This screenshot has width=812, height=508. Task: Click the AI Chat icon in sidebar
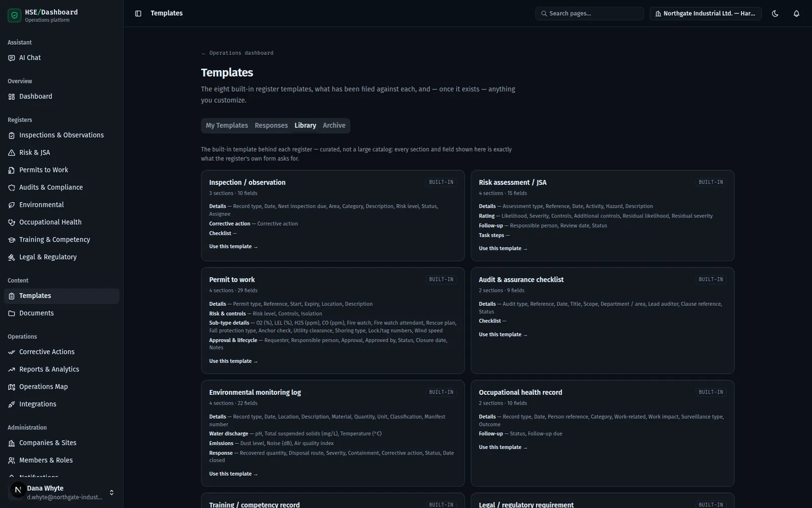(12, 58)
